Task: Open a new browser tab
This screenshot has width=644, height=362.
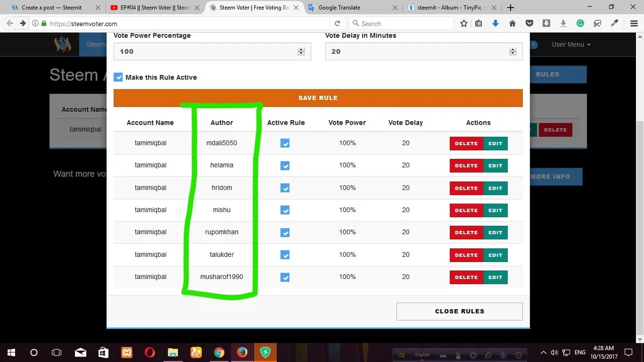Action: click(x=511, y=8)
